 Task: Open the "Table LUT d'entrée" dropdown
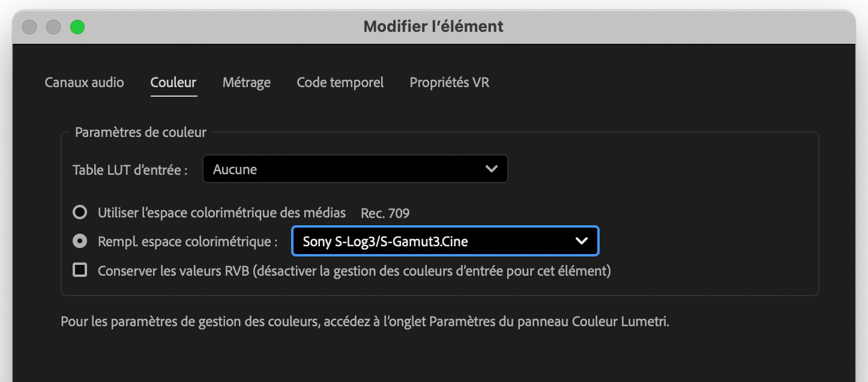[x=355, y=169]
